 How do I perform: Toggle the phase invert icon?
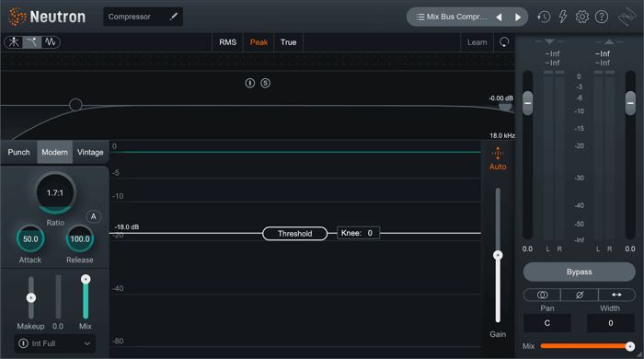coord(580,295)
